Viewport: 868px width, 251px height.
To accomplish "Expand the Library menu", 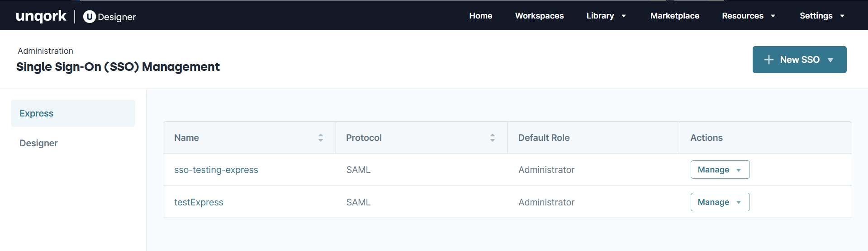I will [x=606, y=16].
